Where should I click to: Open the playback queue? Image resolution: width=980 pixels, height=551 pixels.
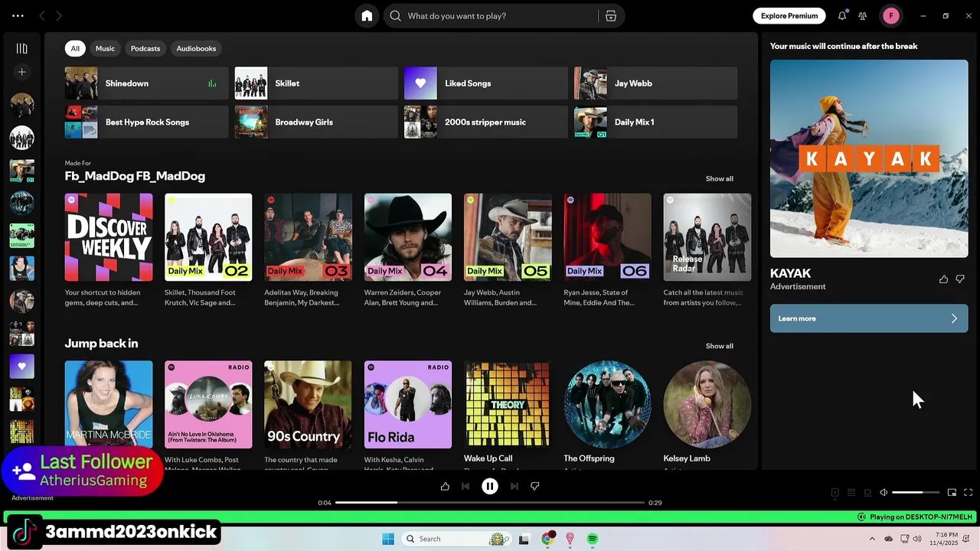[851, 493]
